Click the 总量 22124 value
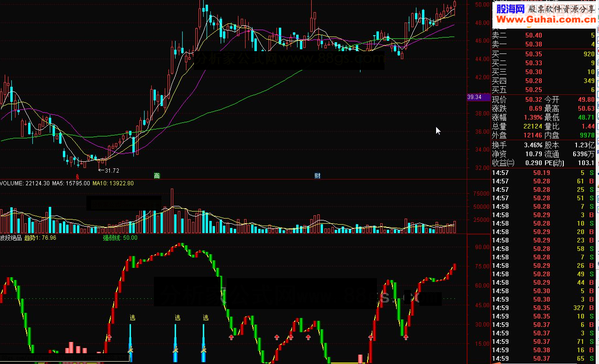 pyautogui.click(x=534, y=126)
